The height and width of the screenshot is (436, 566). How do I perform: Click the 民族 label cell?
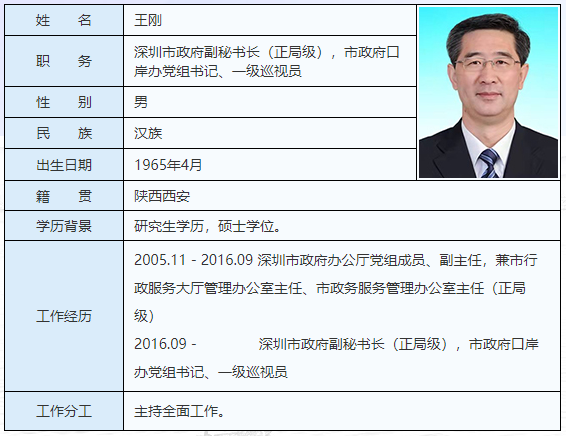(64, 133)
